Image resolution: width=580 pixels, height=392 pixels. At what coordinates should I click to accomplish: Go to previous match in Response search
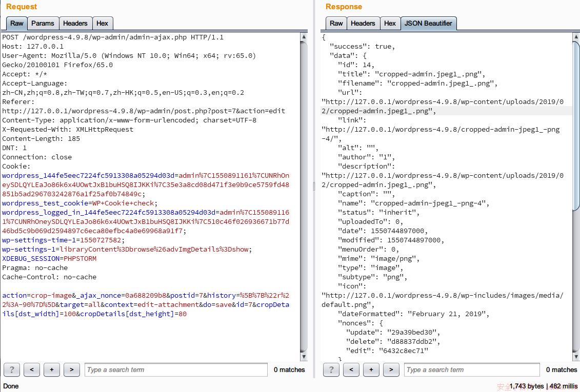[351, 369]
